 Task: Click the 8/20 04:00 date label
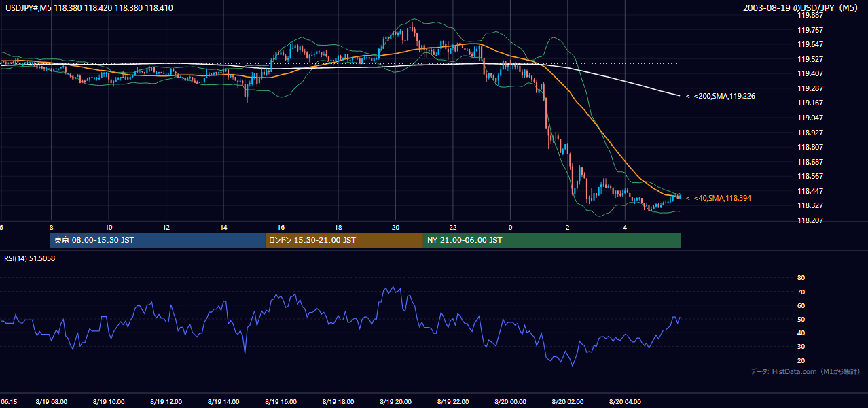(625, 402)
